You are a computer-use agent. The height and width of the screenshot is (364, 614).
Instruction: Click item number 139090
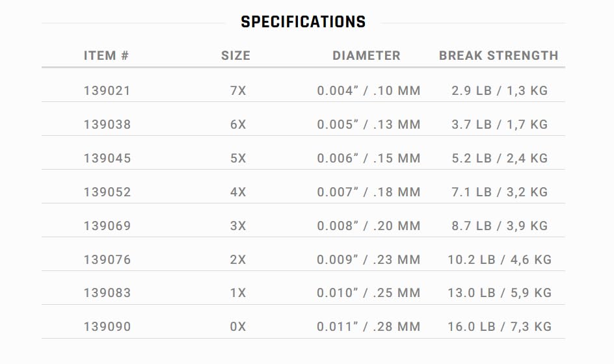coord(107,326)
